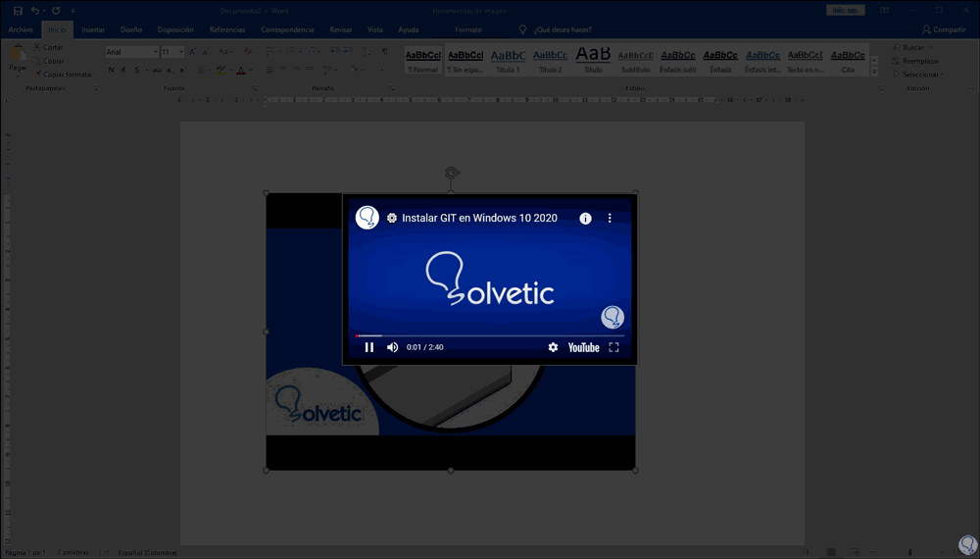The width and height of the screenshot is (980, 559).
Task: Click the 0:01 / 2:40 time display
Action: [x=425, y=347]
